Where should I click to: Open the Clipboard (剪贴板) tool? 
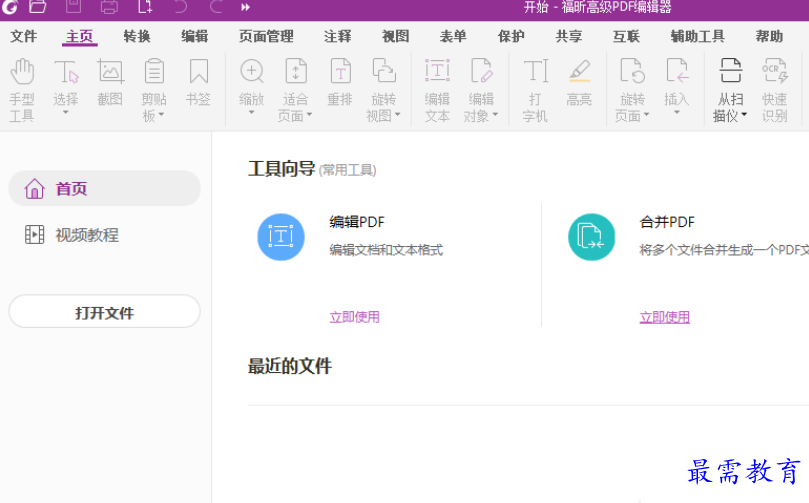click(154, 90)
